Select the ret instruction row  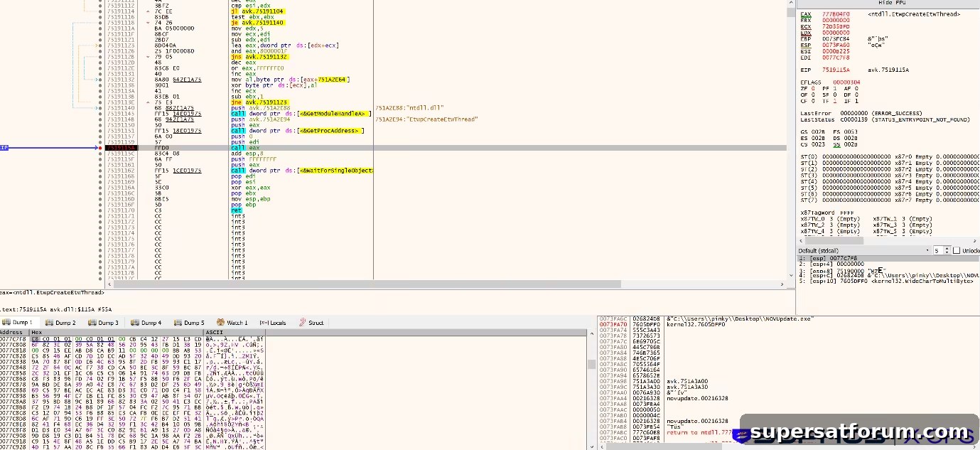[x=237, y=210]
